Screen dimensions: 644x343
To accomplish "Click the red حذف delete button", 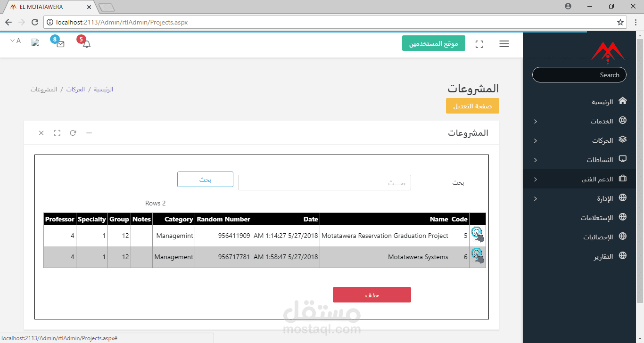I will coord(372,295).
